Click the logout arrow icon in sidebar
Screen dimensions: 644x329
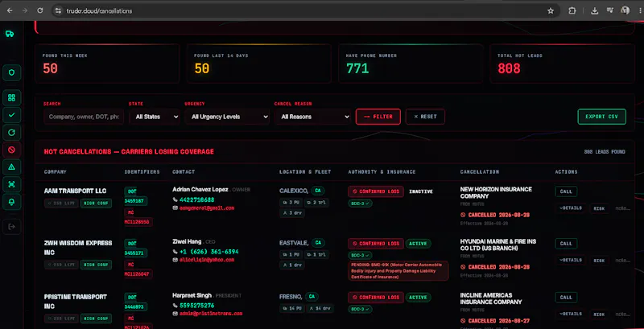click(11, 227)
